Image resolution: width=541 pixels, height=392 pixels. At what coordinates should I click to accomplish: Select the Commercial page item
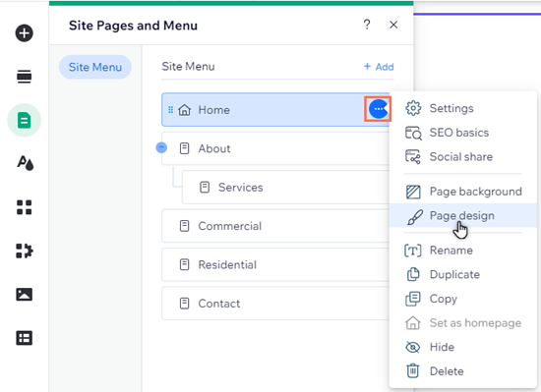275,226
